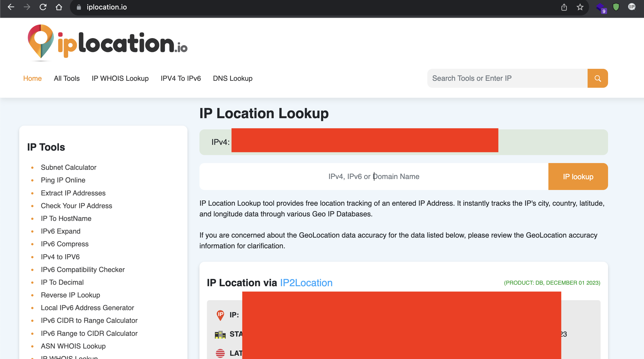This screenshot has height=359, width=644.
Task: Open Subnet Calculator tool
Action: point(68,167)
